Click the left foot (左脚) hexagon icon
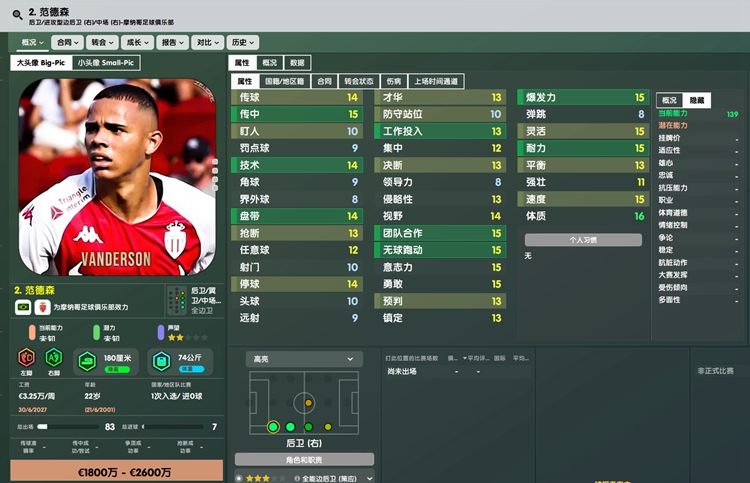750x483 pixels. pos(26,358)
